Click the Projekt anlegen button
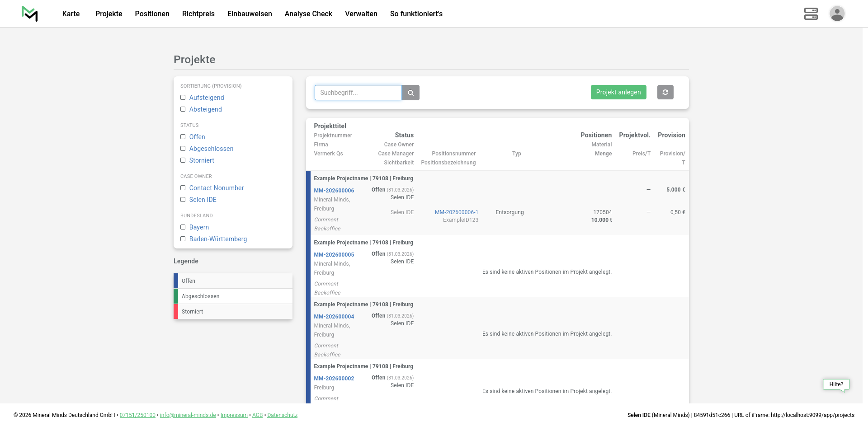 (x=618, y=92)
